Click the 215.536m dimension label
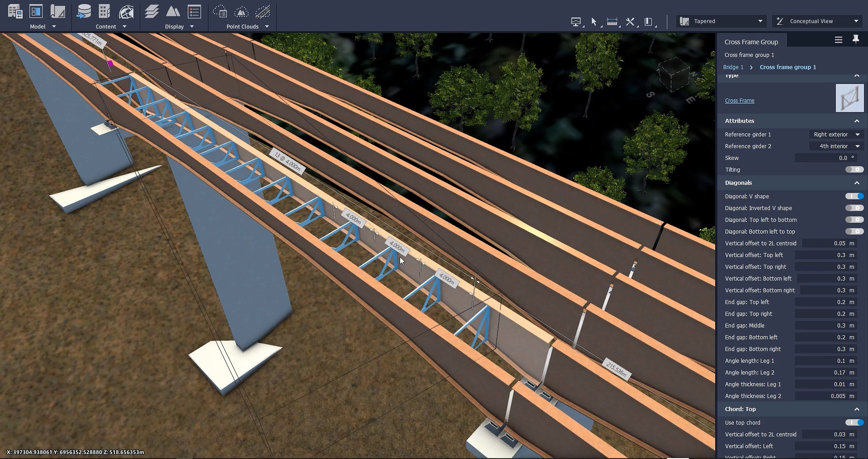The image size is (868, 459). point(617,369)
